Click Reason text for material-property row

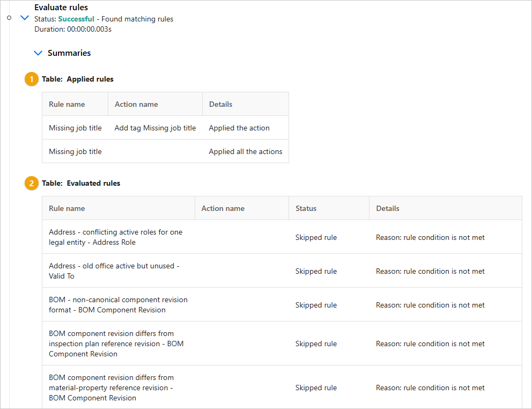click(430, 388)
